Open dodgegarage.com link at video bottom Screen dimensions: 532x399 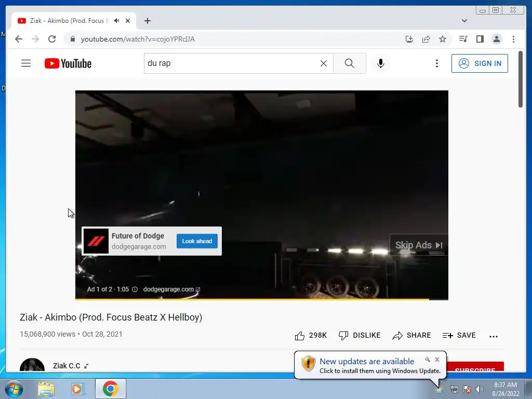tap(171, 289)
